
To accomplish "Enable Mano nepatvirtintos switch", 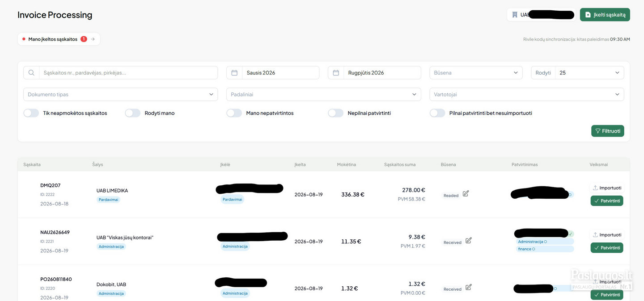I will click(234, 113).
